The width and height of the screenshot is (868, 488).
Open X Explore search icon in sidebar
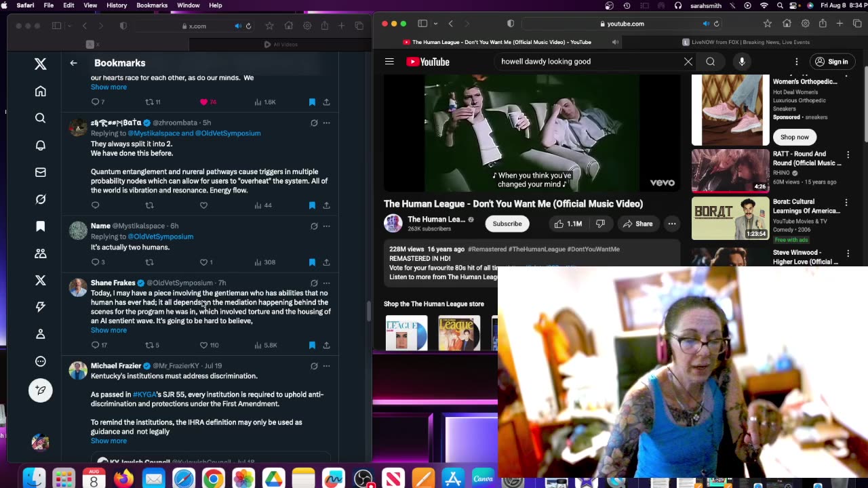[41, 118]
